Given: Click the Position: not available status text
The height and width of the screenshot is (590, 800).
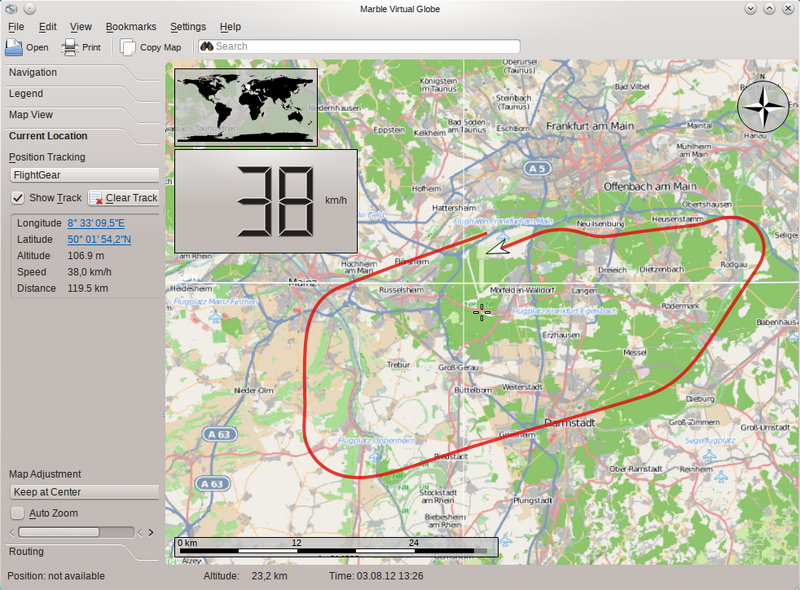Looking at the screenshot, I should (x=56, y=576).
